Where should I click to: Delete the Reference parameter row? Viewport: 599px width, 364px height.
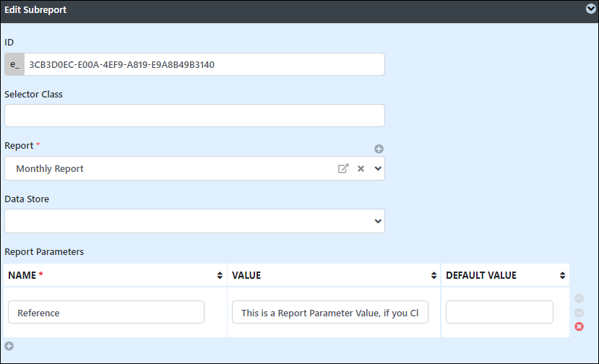click(579, 326)
